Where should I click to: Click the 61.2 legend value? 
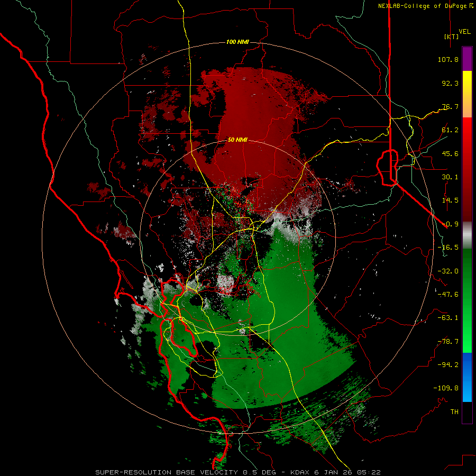pos(450,130)
